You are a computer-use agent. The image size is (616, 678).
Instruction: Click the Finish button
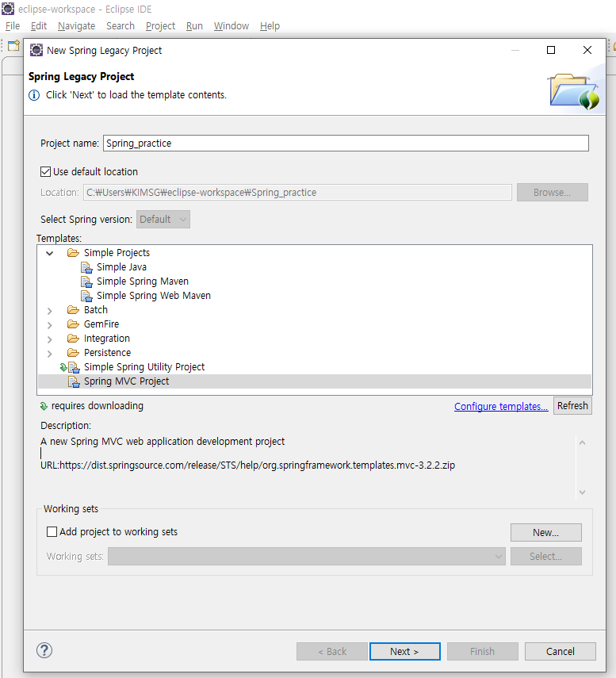[483, 651]
